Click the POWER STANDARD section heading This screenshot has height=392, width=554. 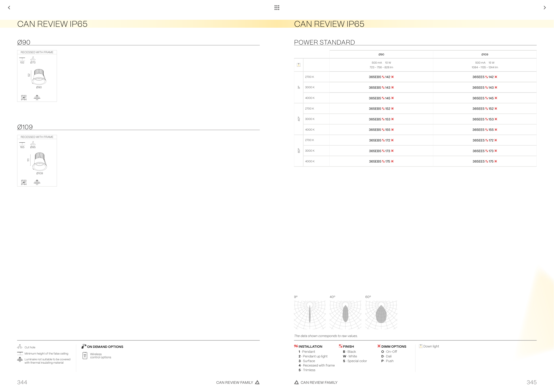[x=324, y=42]
